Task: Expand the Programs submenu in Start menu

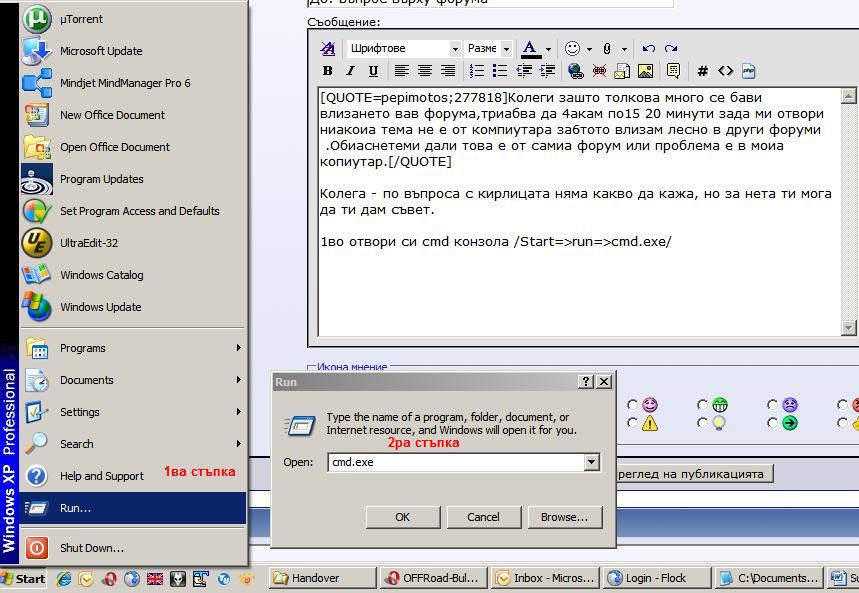Action: coord(133,348)
